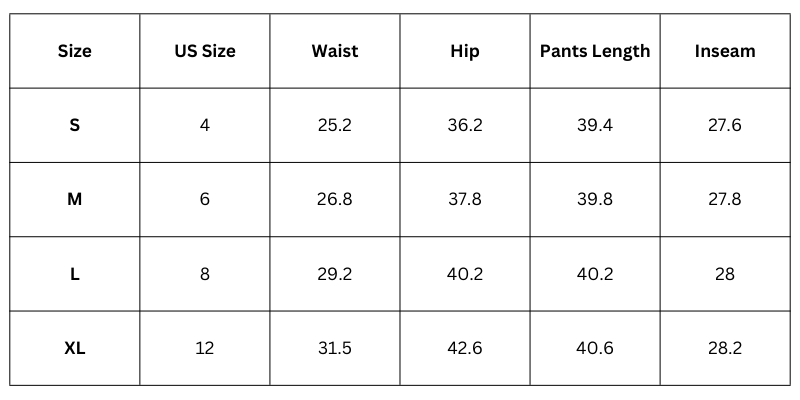Select the Hip column header
Viewport: 800px width, 400px height.
click(x=464, y=51)
